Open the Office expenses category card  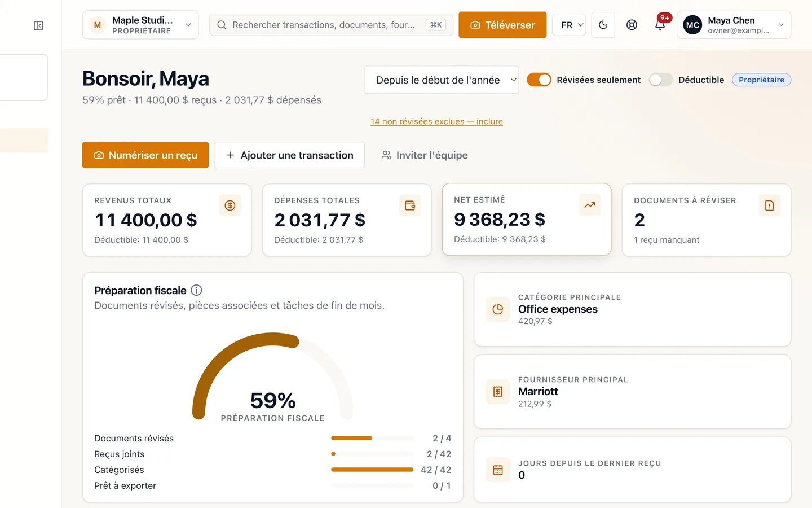(633, 309)
